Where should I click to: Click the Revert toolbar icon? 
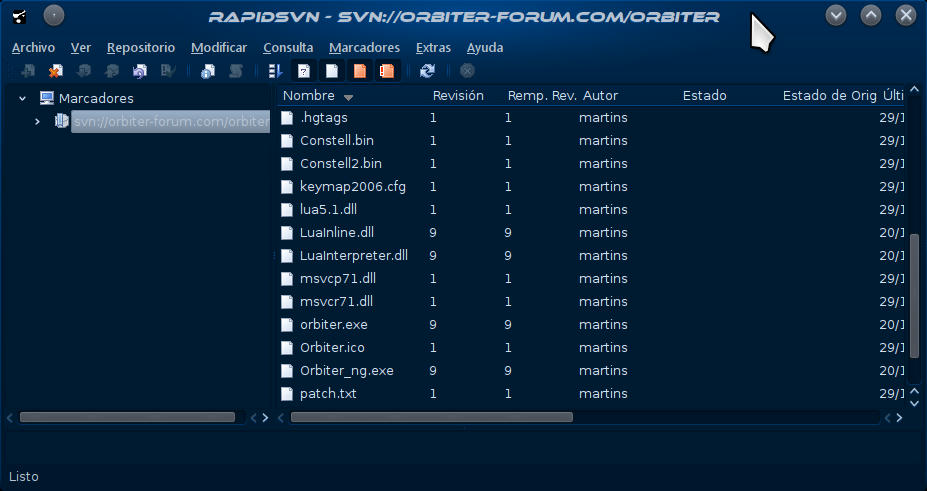140,71
